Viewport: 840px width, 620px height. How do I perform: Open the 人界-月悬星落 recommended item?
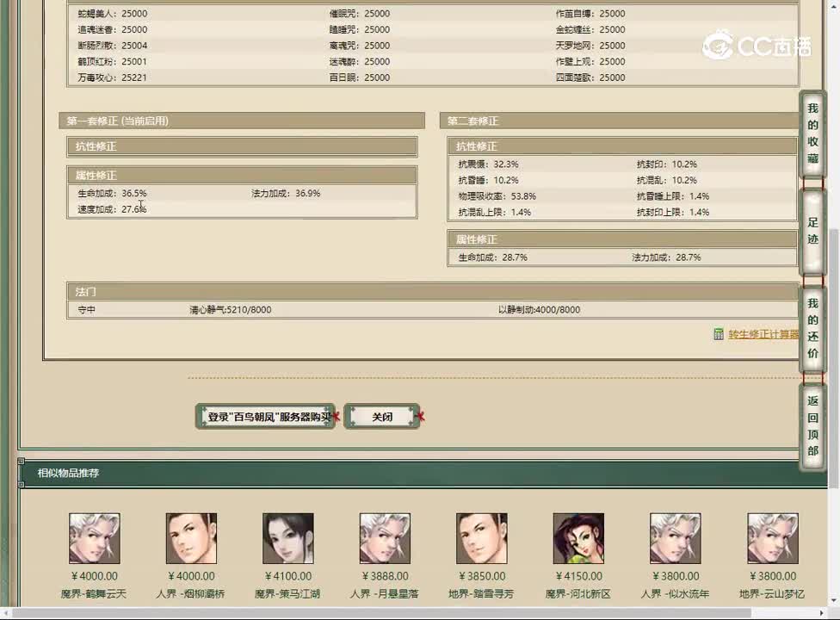point(385,537)
